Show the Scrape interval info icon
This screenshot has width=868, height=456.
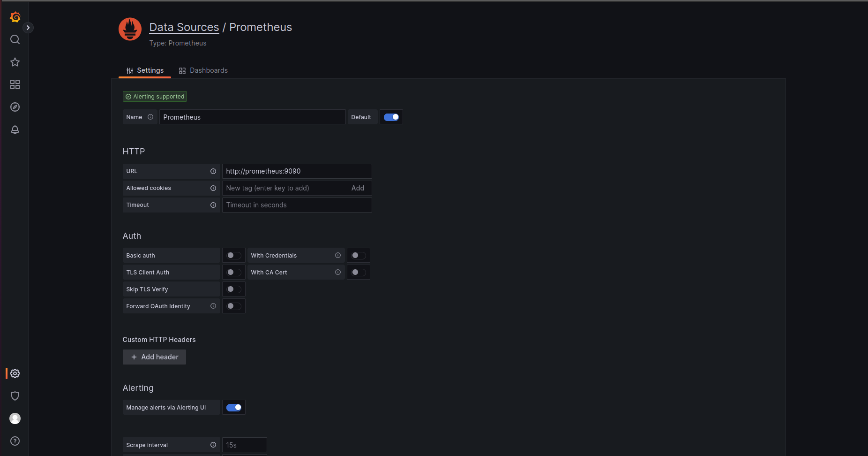[213, 445]
